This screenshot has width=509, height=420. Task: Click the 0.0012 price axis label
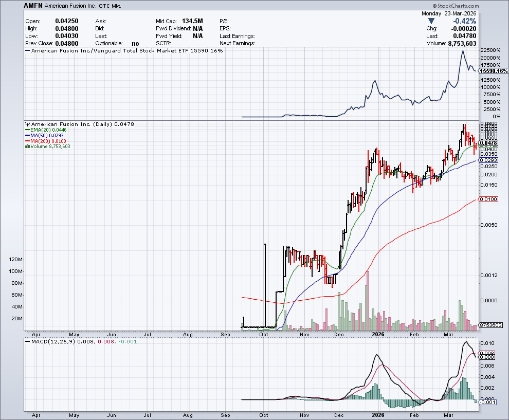point(488,275)
